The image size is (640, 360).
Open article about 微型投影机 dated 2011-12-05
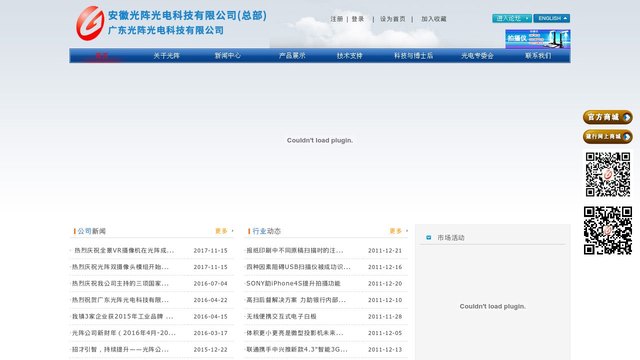pos(294,333)
